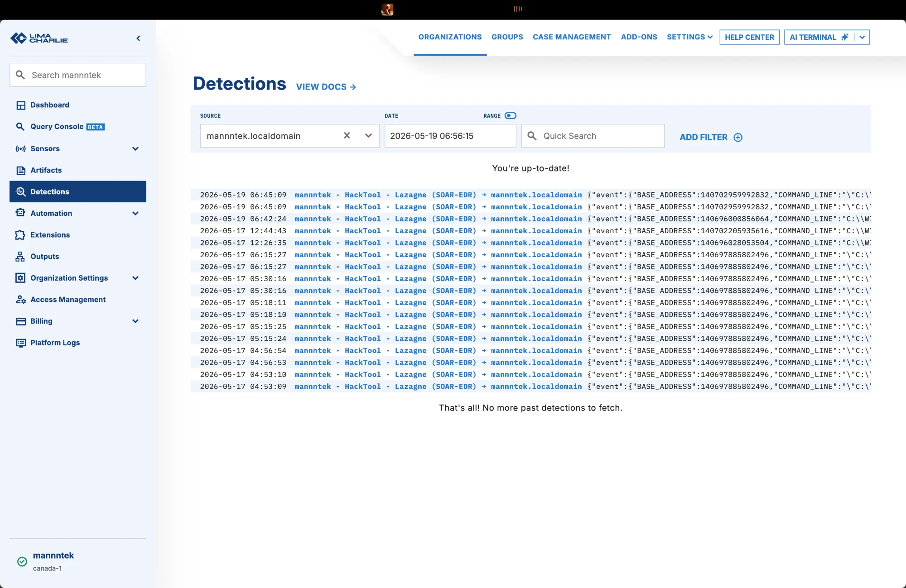Screen dimensions: 906x588
Task: Toggle the Range switch
Action: pos(511,116)
